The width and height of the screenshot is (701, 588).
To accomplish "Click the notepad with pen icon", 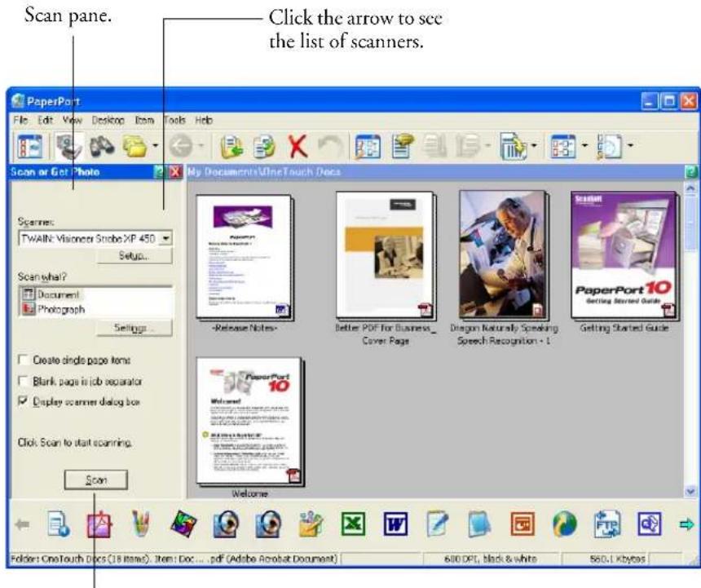I will tap(437, 524).
